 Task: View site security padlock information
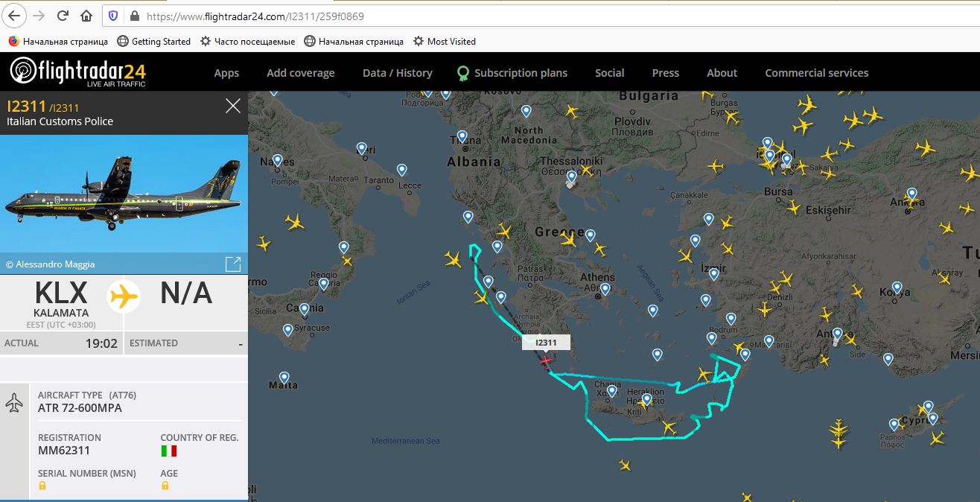[x=135, y=16]
